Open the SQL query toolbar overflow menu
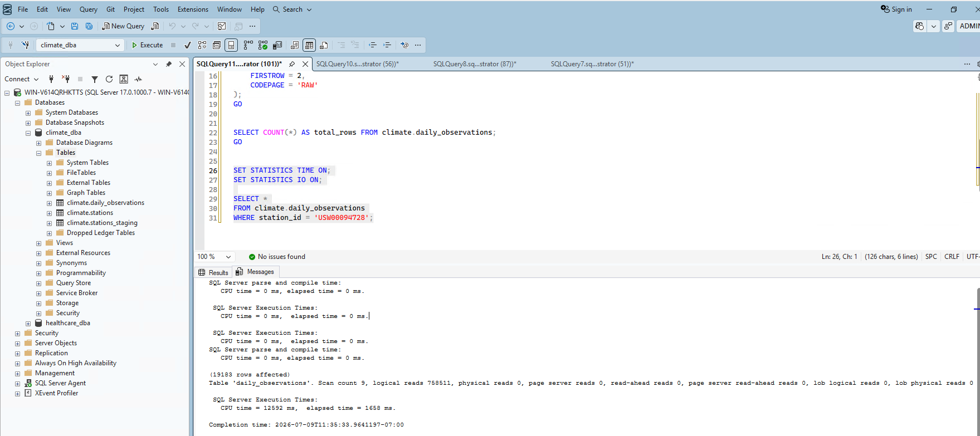Screen dimensions: 980x436 (418, 45)
